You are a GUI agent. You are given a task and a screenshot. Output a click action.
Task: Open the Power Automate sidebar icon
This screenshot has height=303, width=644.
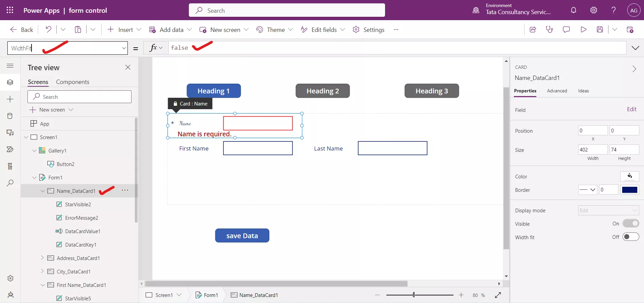click(10, 149)
